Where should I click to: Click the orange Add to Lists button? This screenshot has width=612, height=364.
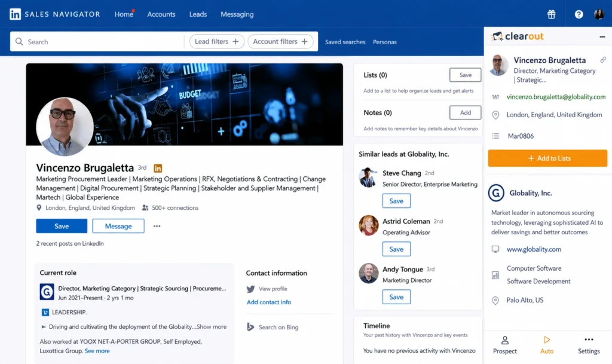click(547, 158)
